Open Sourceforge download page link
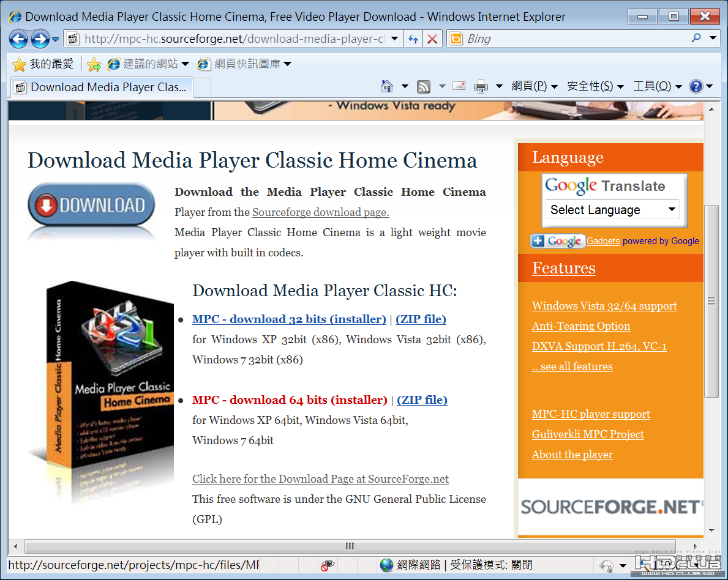This screenshot has width=728, height=580. pyautogui.click(x=320, y=212)
